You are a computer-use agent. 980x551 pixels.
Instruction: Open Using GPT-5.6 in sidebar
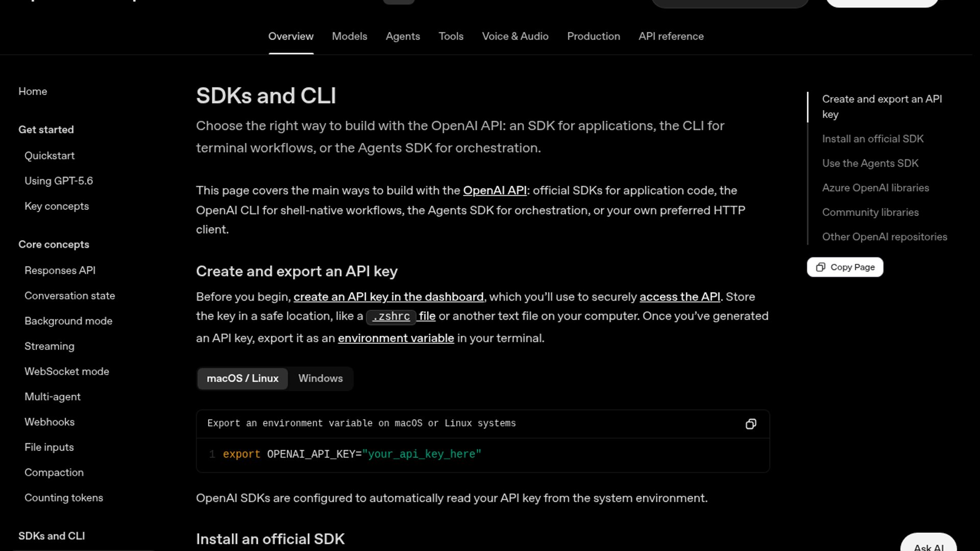point(59,181)
